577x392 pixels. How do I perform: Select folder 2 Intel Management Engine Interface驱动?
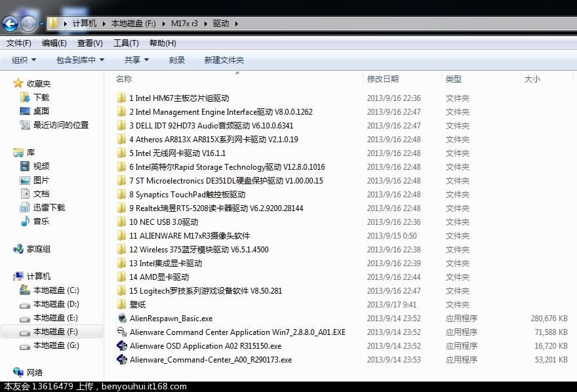coord(214,112)
